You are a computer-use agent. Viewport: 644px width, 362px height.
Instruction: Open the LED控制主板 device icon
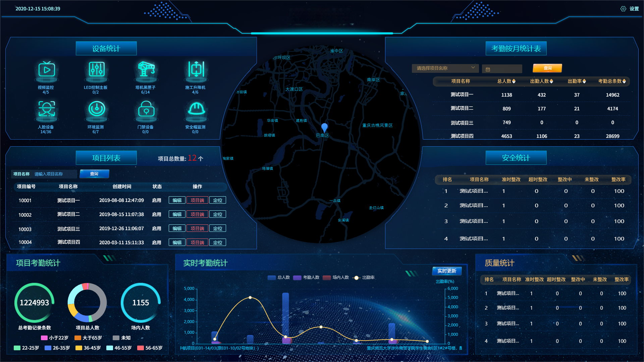[96, 71]
